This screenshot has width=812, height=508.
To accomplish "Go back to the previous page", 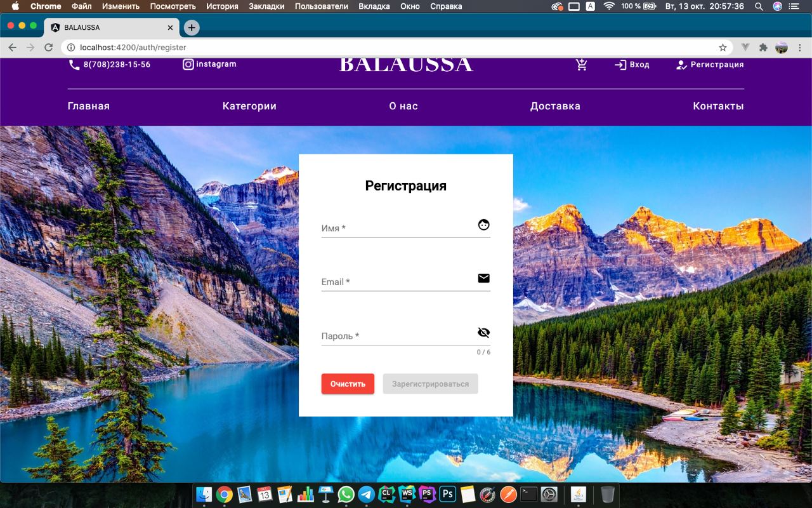I will coord(12,48).
